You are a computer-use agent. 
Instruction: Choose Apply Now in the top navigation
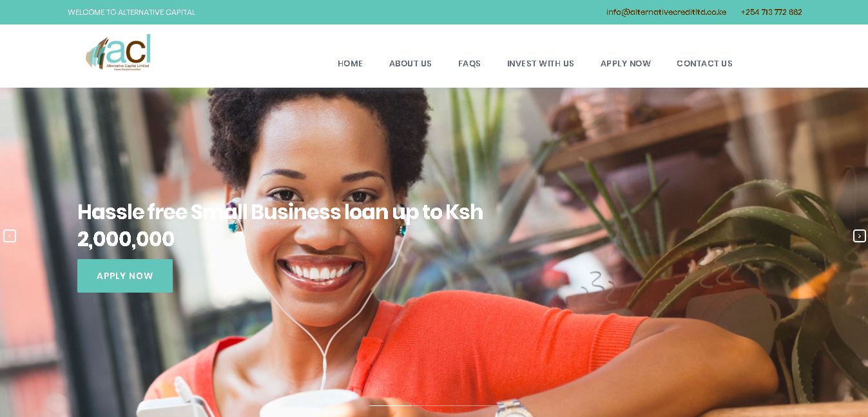(626, 63)
